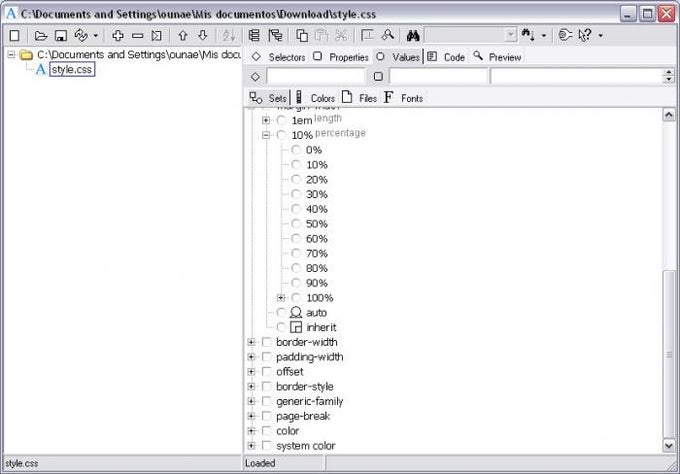
Task: Click the page-arrow icon next to minus icon
Action: pyautogui.click(x=157, y=36)
